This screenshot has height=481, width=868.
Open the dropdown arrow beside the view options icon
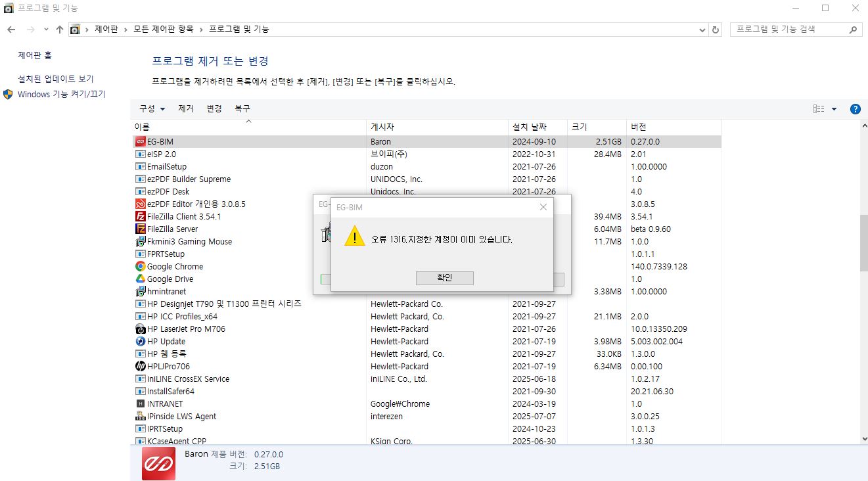(x=834, y=109)
